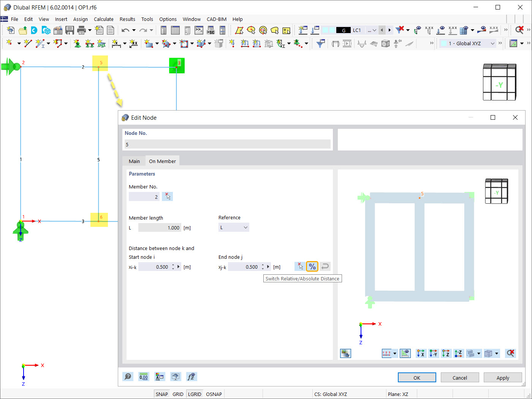Open the 1 - Global XYZ coordinate system dropdown
Viewport: 532px width, 399px height.
[468, 43]
